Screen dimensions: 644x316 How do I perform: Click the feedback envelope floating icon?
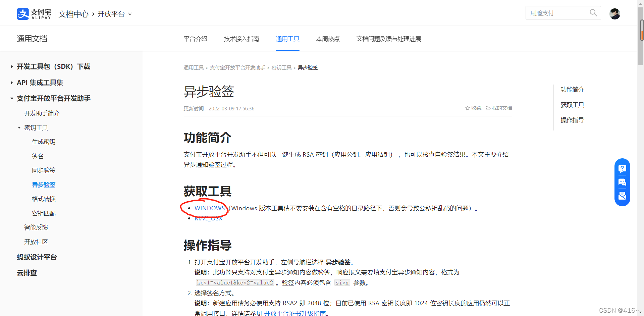coord(622,196)
